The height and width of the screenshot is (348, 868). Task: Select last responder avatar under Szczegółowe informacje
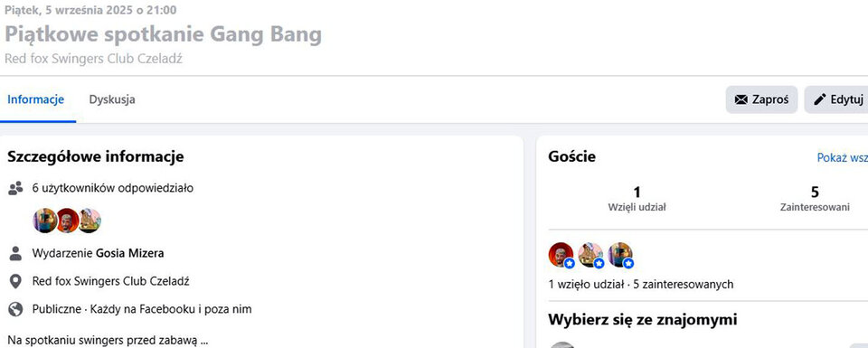tap(90, 221)
